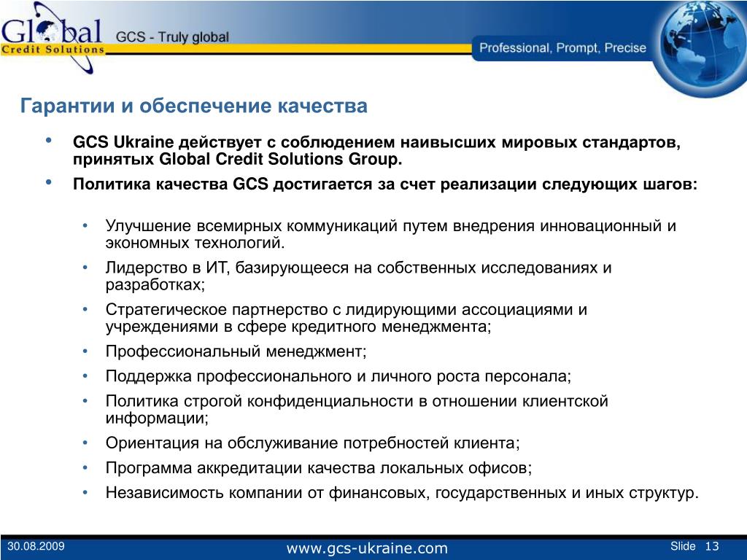Click the 'Slide 13' number in footer
747x560 pixels.
694,546
